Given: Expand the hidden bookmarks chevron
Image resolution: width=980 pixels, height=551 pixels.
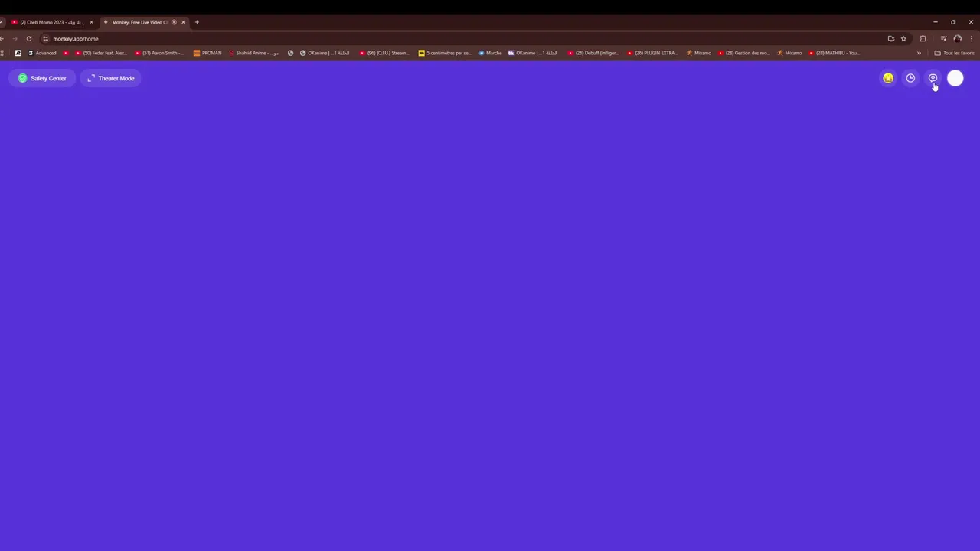Looking at the screenshot, I should pos(919,53).
